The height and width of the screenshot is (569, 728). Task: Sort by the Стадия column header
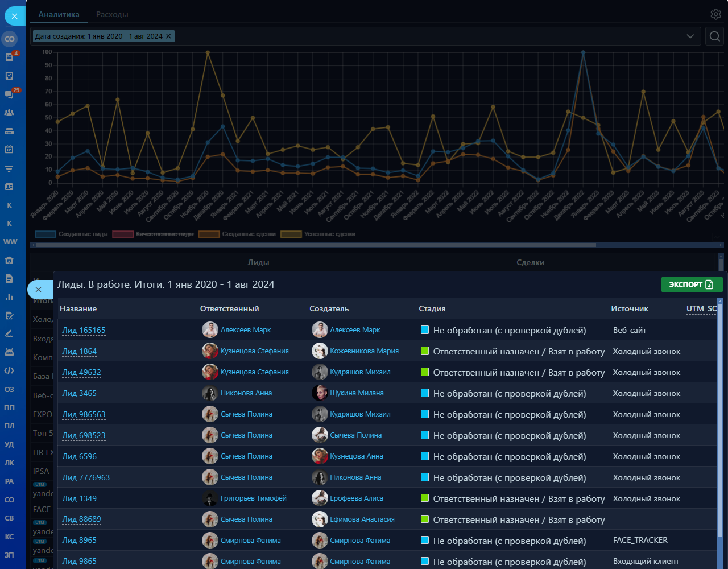(432, 308)
